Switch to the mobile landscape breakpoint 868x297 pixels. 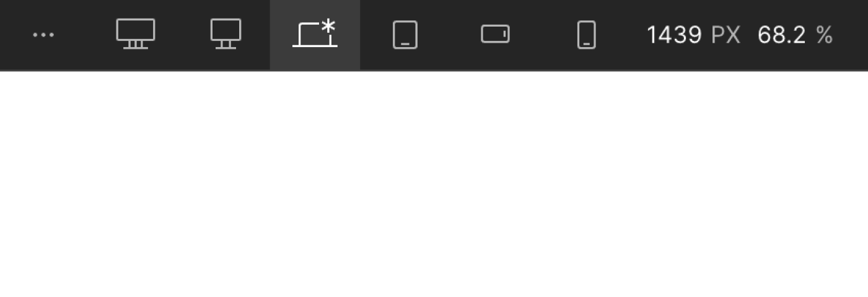click(496, 34)
